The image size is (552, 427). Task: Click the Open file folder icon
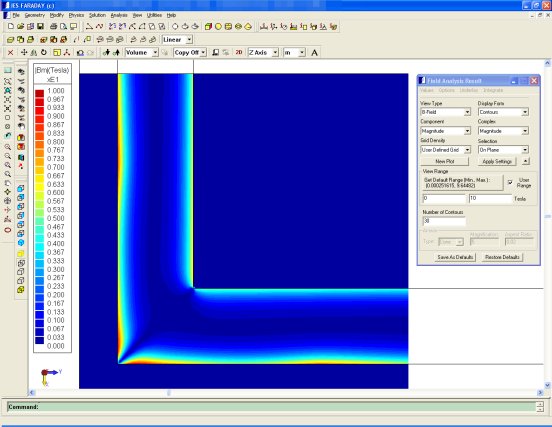pyautogui.click(x=20, y=26)
